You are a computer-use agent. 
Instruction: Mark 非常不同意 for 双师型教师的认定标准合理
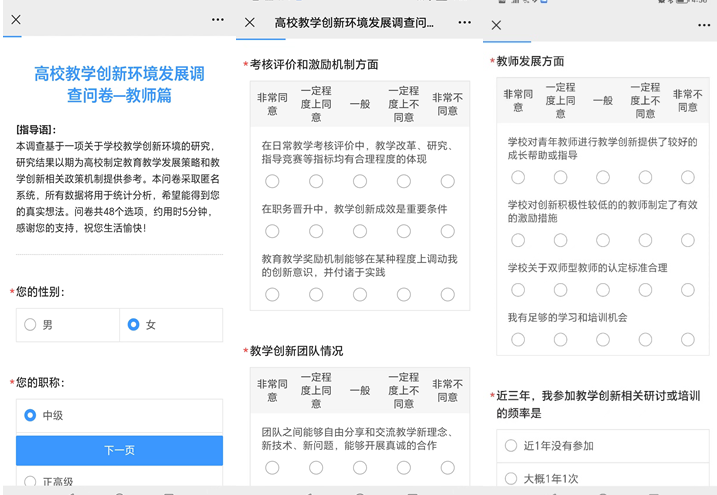point(688,290)
